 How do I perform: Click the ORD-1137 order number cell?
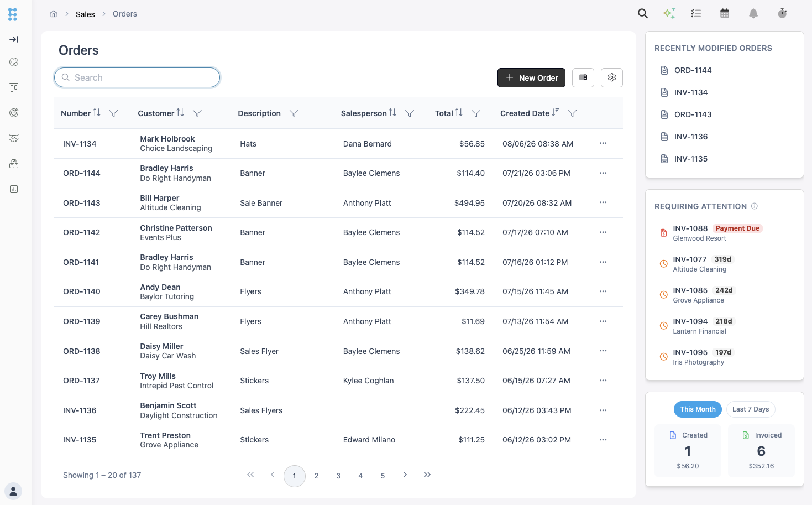81,381
